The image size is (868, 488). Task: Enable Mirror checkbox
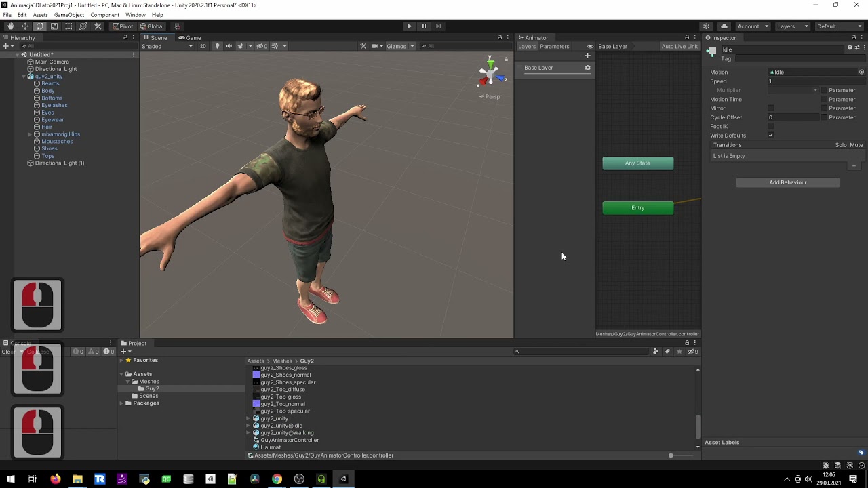770,108
